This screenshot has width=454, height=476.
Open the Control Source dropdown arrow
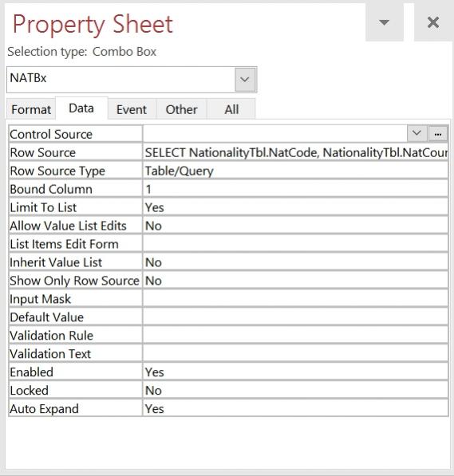pos(416,134)
